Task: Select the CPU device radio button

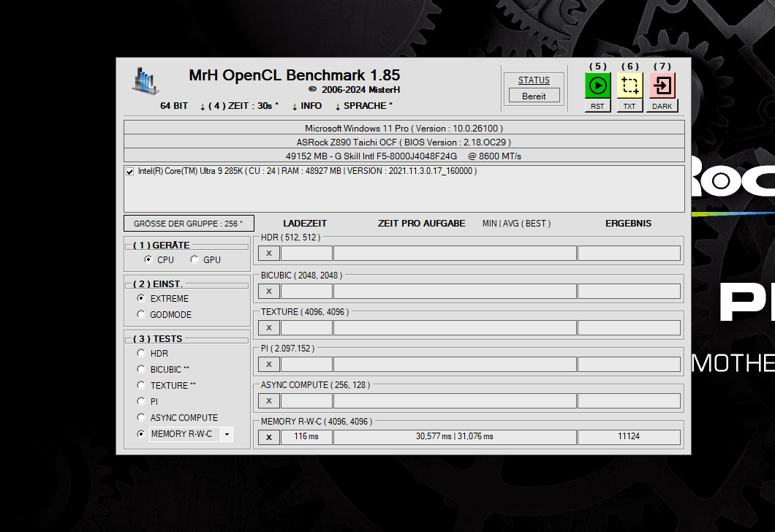Action: (148, 259)
